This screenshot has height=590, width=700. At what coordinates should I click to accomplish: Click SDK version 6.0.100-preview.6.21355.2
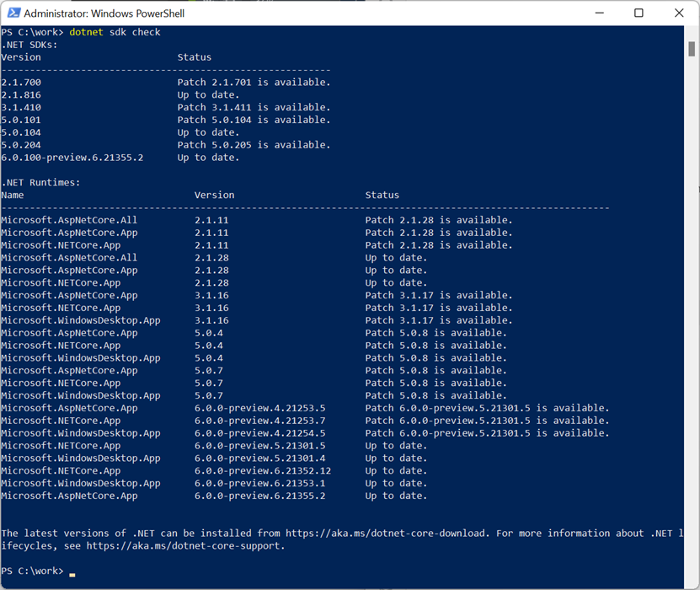(72, 158)
